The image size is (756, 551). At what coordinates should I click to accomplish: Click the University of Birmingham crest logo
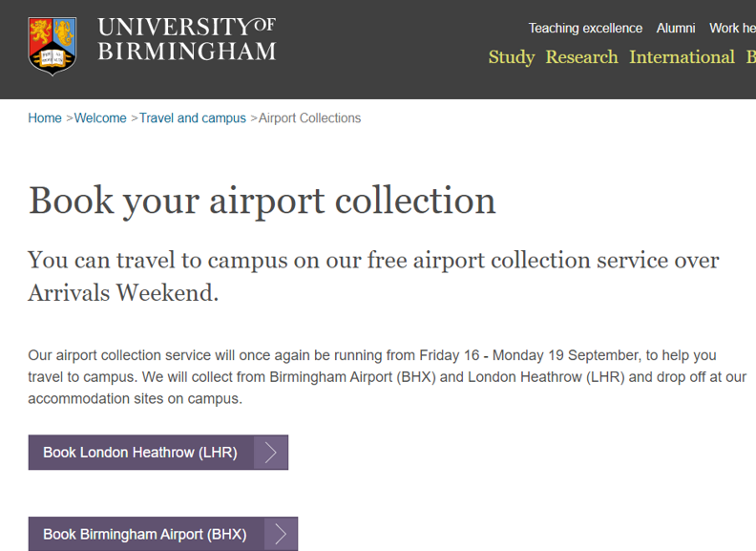pos(52,45)
